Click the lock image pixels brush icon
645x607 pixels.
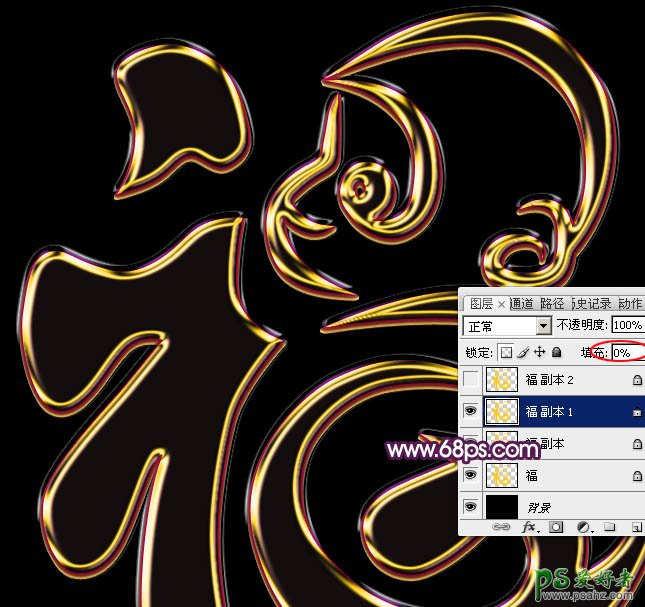click(523, 352)
